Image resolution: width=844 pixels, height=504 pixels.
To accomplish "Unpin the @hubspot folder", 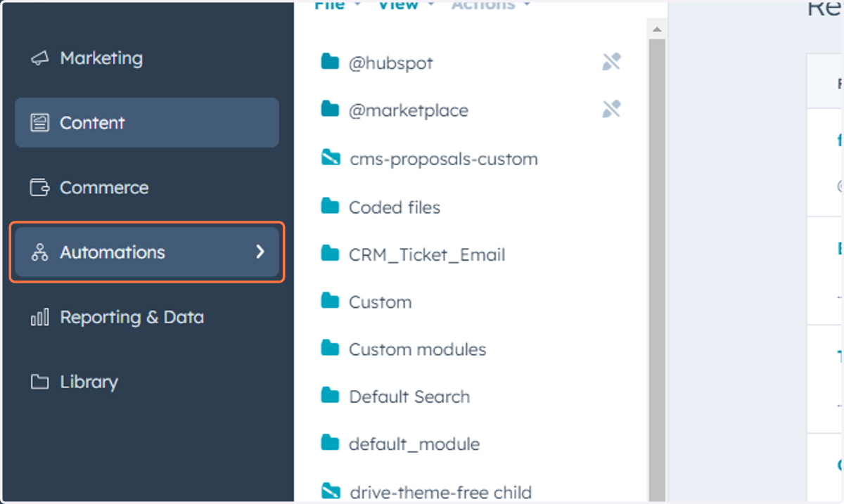I will pos(611,62).
